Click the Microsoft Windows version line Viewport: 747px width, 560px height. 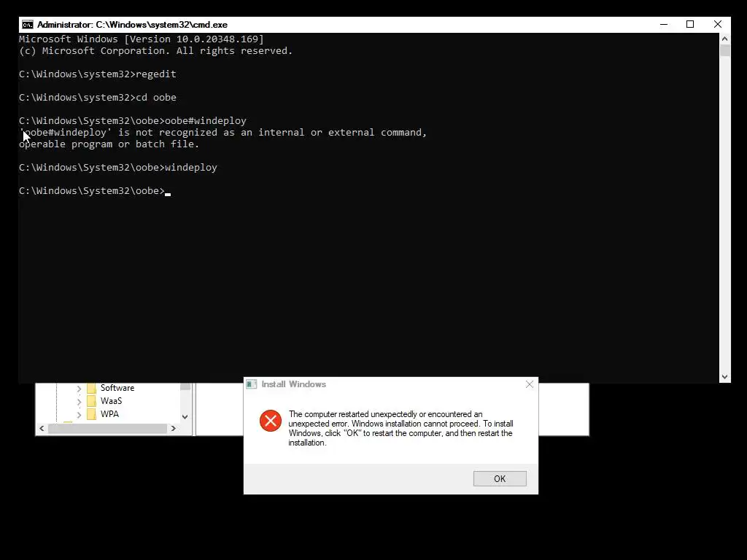(x=142, y=39)
